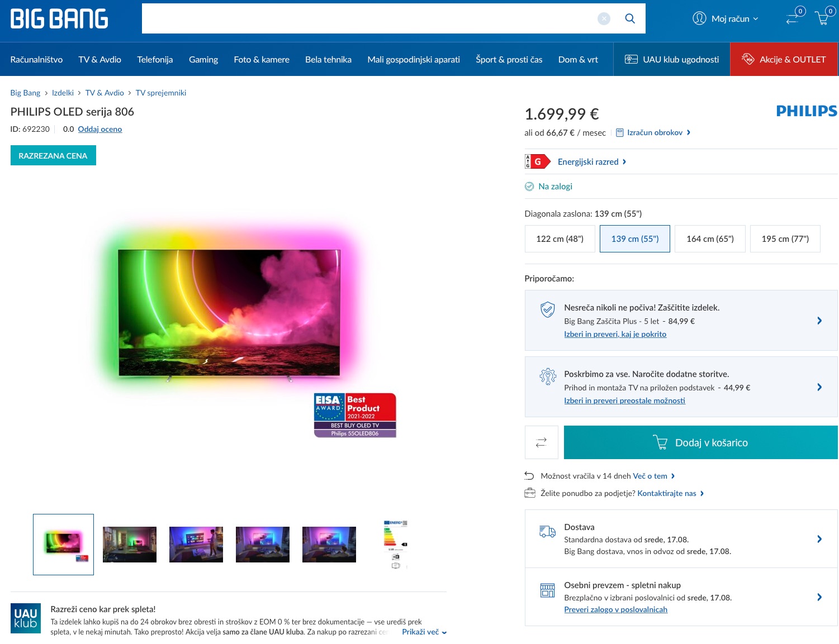Click the store pickup icon
839x644 pixels.
coord(548,590)
